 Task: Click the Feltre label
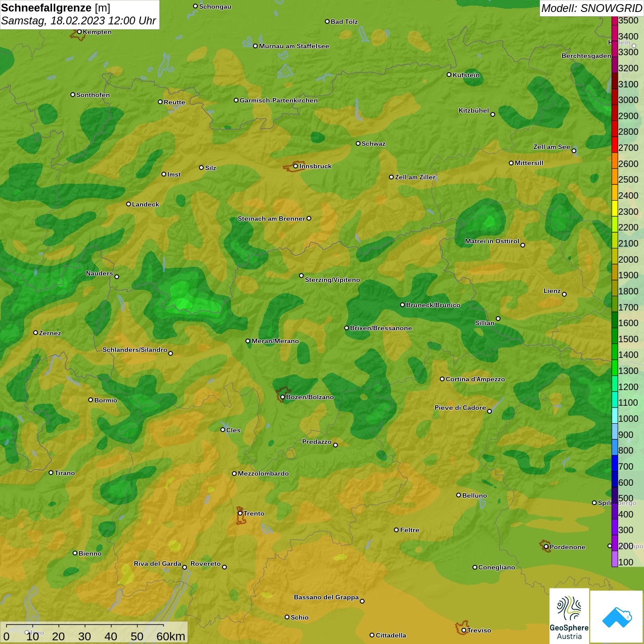tap(410, 530)
